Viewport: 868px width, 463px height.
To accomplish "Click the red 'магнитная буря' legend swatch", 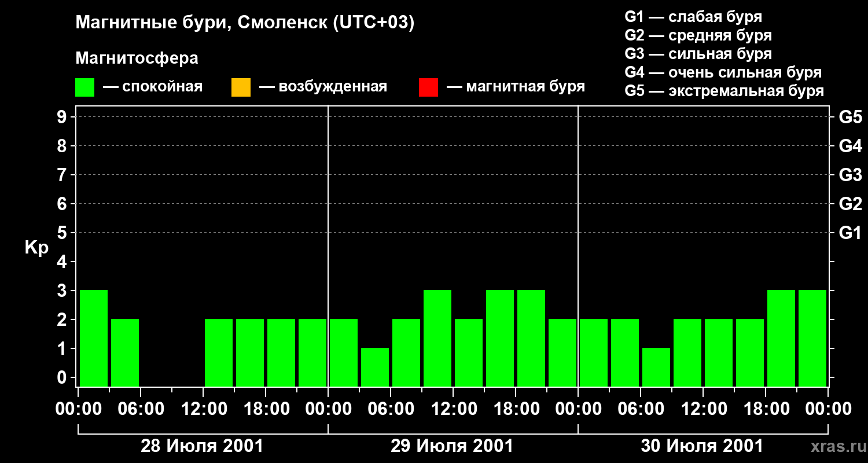I will point(428,87).
